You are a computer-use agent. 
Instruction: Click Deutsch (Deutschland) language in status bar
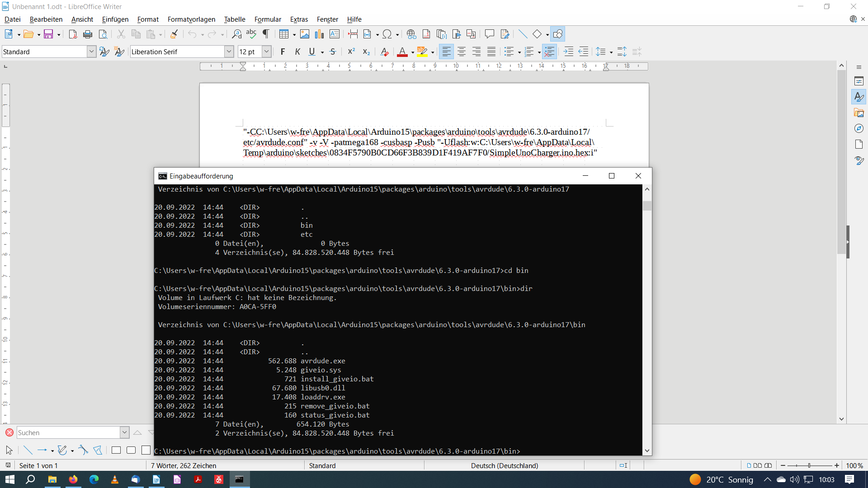point(504,465)
